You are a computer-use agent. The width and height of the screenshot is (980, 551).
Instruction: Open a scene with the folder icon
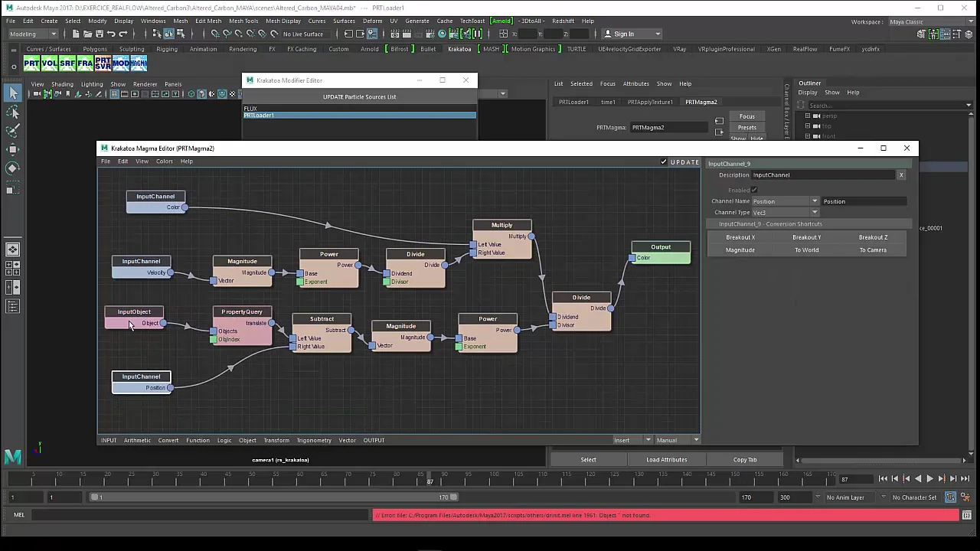click(88, 34)
